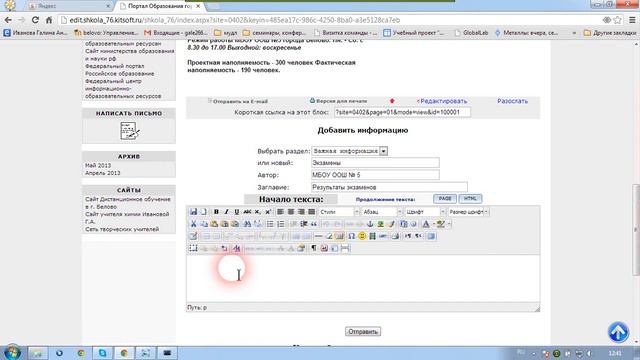Viewport: 640px width, 360px height.
Task: Expand the bookmarks bar overflow chevron
Action: 574,33
